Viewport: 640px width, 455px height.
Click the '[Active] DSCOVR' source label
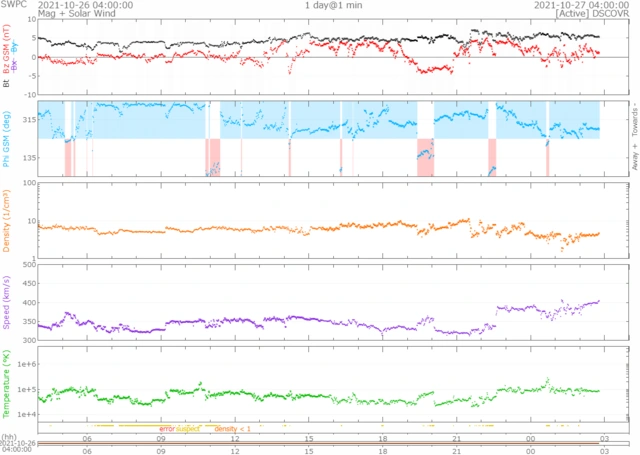point(592,13)
